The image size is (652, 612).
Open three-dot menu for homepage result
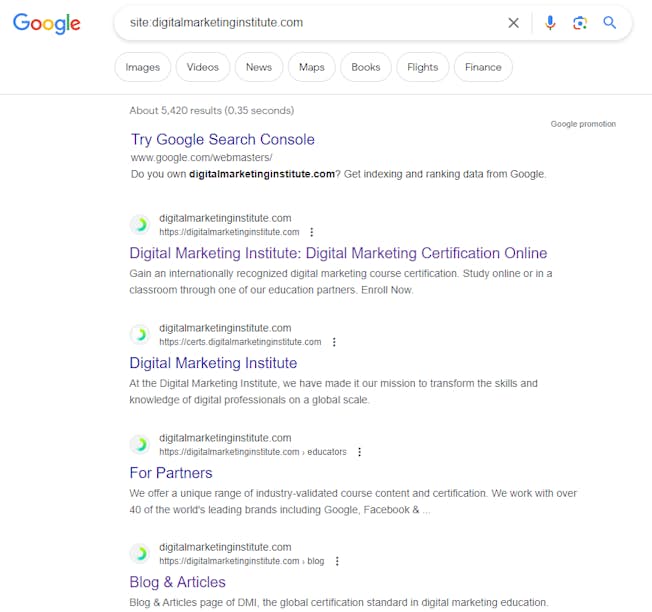311,232
